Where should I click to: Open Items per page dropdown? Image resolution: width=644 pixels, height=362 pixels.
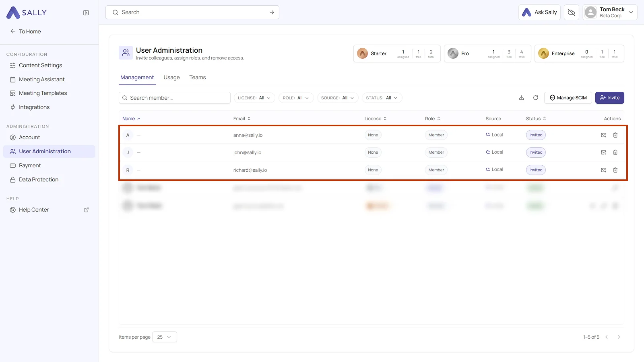coord(165,337)
